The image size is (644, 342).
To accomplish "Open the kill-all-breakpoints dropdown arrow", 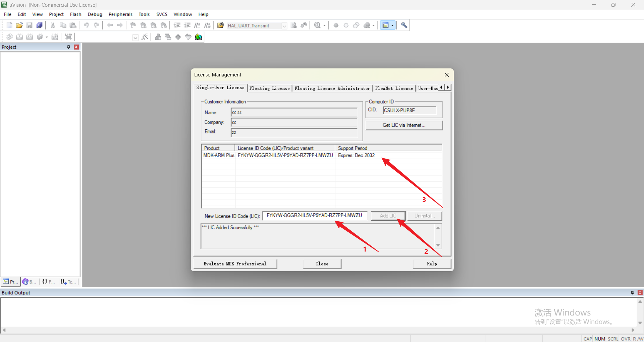I will (373, 25).
